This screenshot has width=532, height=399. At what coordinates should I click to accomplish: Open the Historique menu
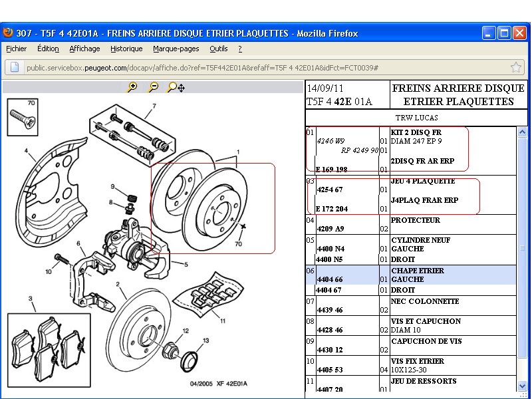[x=126, y=49]
